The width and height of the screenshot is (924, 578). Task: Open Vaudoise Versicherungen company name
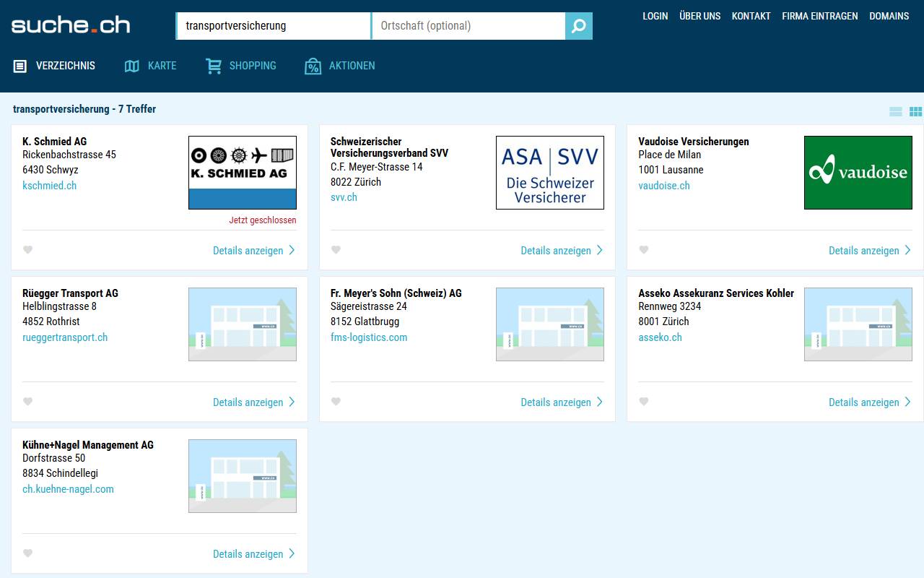694,142
